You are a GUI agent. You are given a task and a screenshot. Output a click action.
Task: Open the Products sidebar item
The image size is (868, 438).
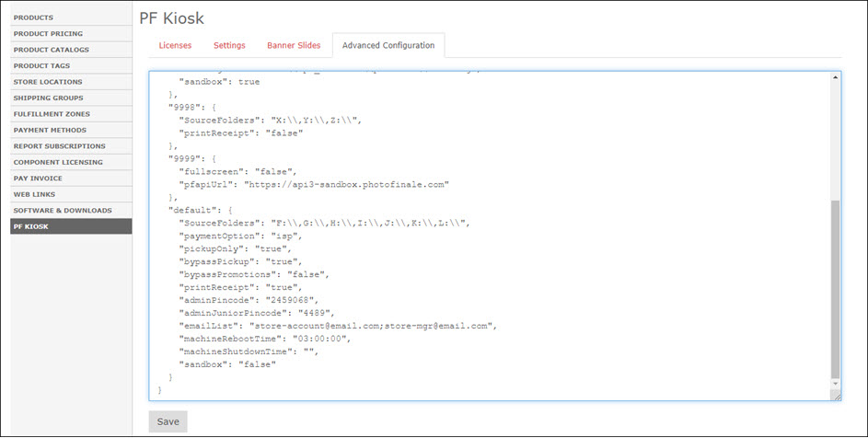[x=71, y=17]
